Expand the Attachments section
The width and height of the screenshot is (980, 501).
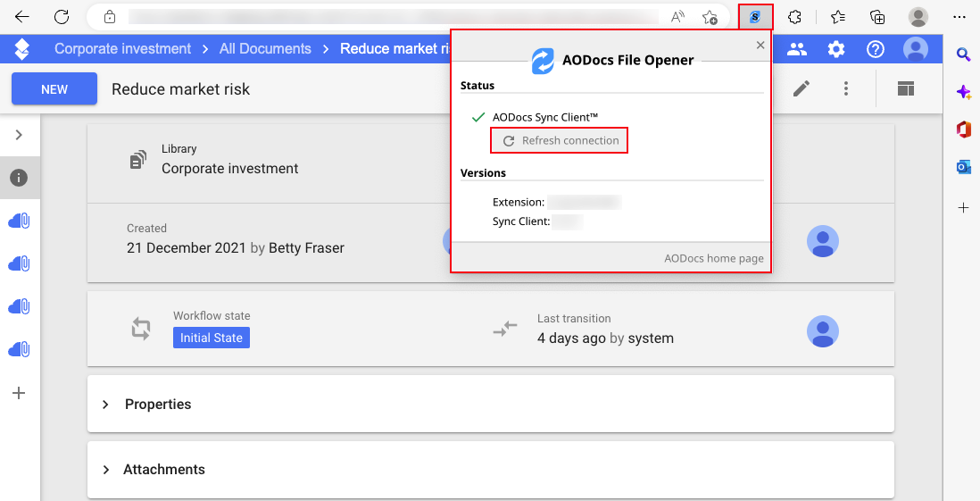(491, 469)
